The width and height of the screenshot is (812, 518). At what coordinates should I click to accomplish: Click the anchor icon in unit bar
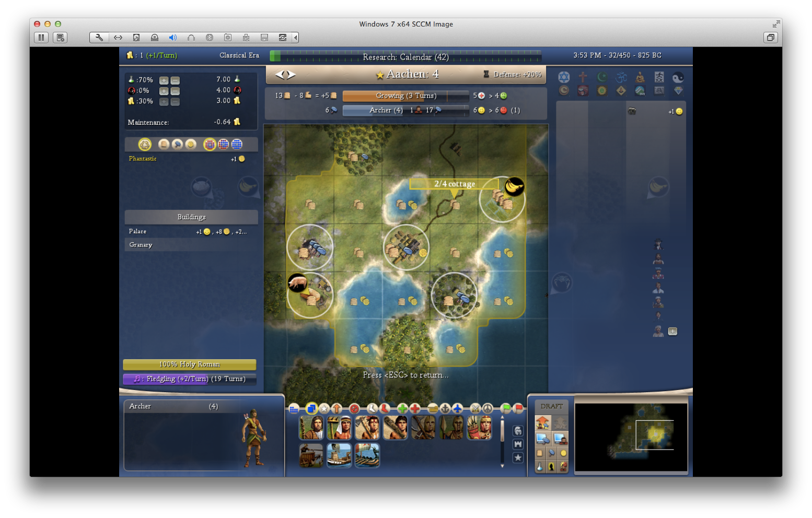(x=445, y=409)
